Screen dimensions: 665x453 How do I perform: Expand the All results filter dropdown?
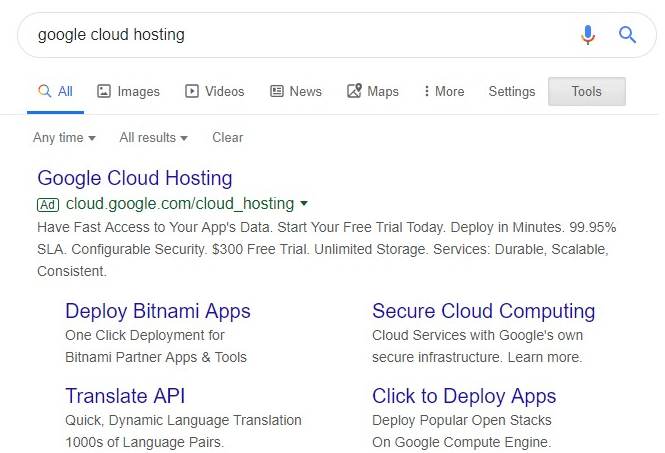tap(154, 137)
